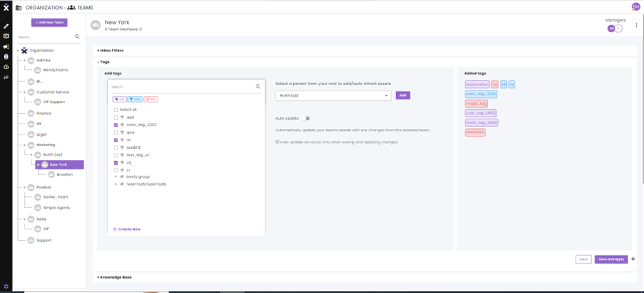644x293 pixels.
Task: Open the dashboard gauge icon in sidebar
Action: 5,67
